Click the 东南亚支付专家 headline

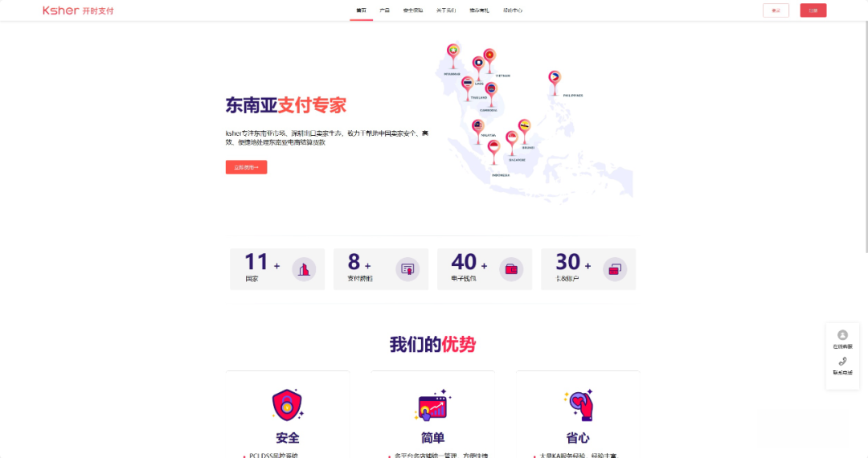(x=285, y=105)
